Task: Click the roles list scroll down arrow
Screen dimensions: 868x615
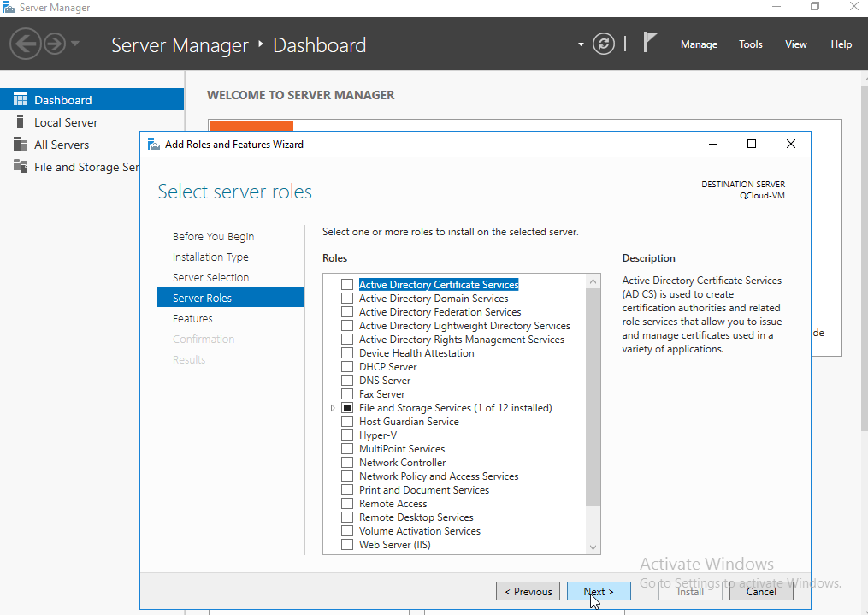Action: click(593, 547)
